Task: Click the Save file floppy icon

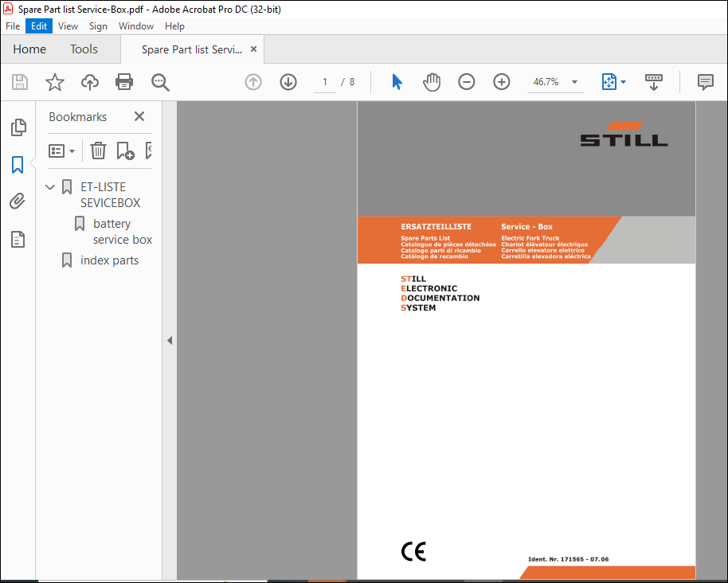Action: [19, 82]
